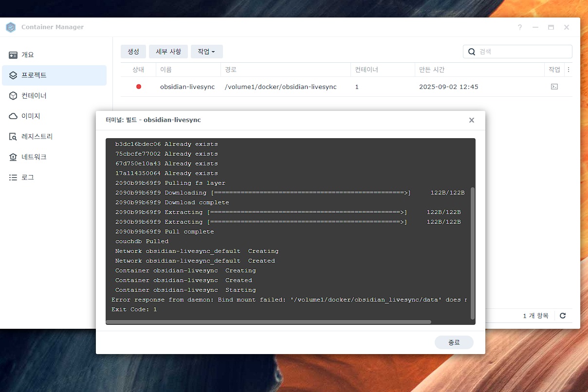Open terminal icon for obsidian-livesync row
This screenshot has width=588, height=392.
point(554,87)
